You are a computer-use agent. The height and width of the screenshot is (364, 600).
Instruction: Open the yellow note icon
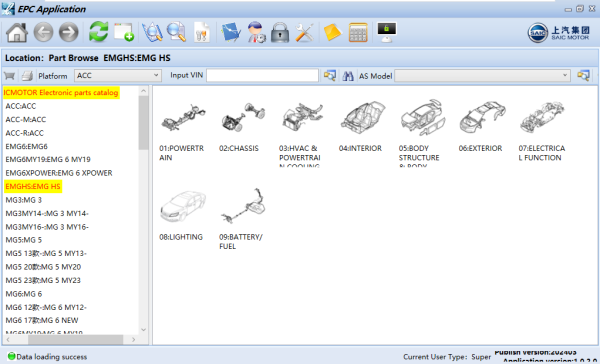coord(332,32)
